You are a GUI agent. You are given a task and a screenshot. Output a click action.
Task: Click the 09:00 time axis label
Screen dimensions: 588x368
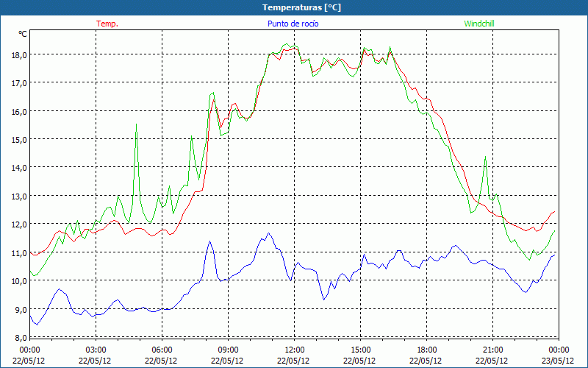pos(228,350)
